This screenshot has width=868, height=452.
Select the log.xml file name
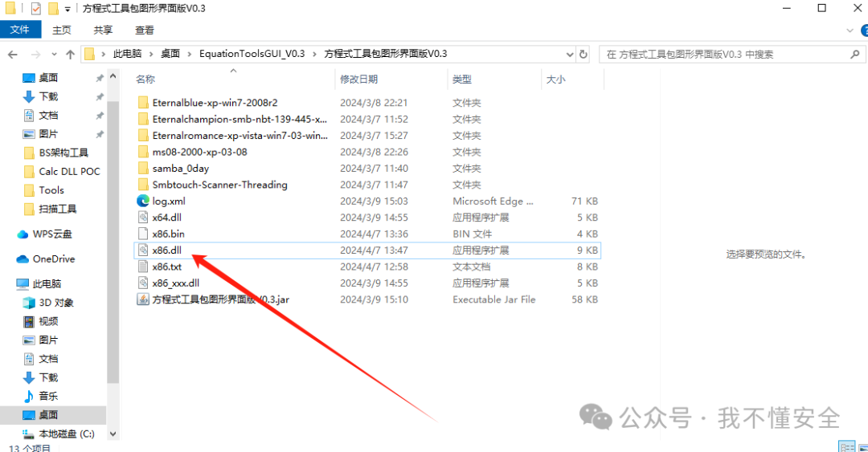coord(169,202)
